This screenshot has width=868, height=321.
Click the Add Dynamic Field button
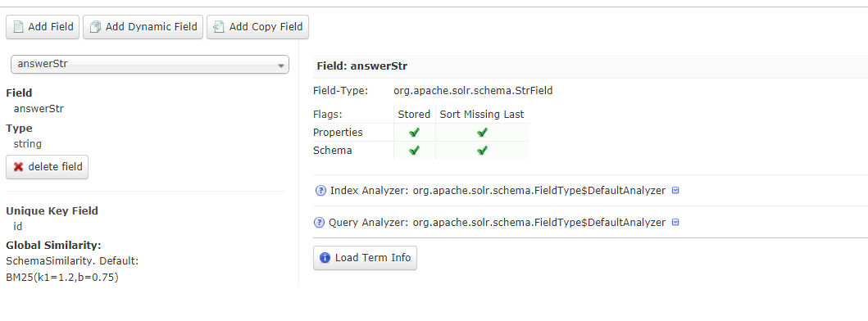click(x=143, y=26)
